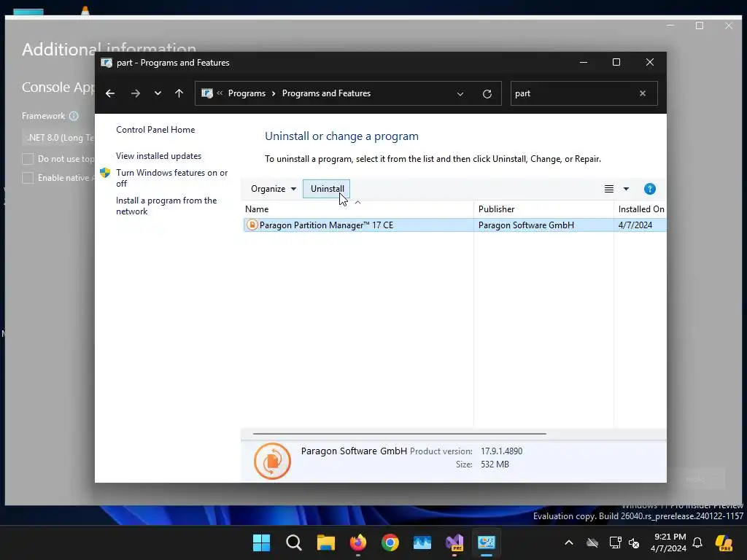This screenshot has height=560, width=747.
Task: Click the large Paragon icon in details pane
Action: pos(273,461)
